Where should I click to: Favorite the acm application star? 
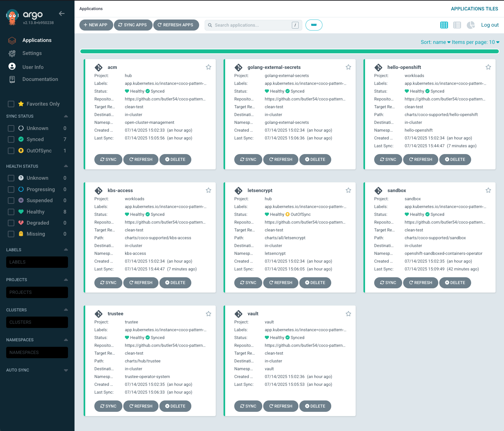tap(208, 67)
